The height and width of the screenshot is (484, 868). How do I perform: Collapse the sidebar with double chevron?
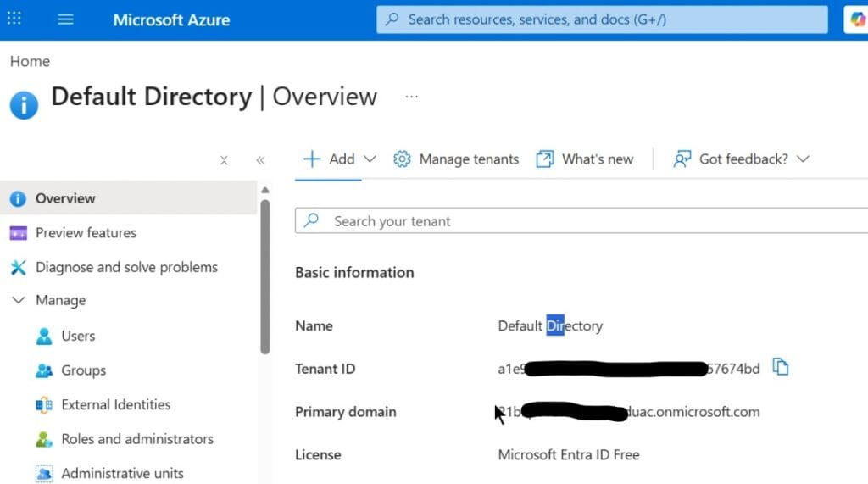(x=260, y=160)
